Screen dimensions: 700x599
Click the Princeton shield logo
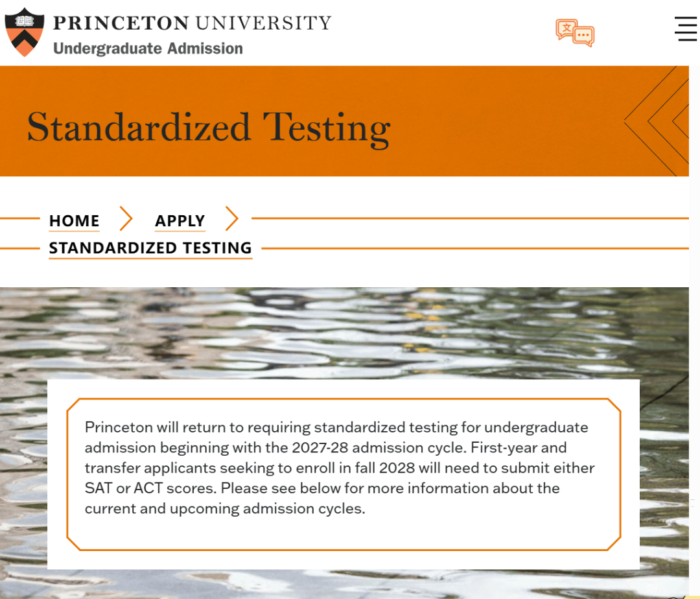click(x=24, y=32)
